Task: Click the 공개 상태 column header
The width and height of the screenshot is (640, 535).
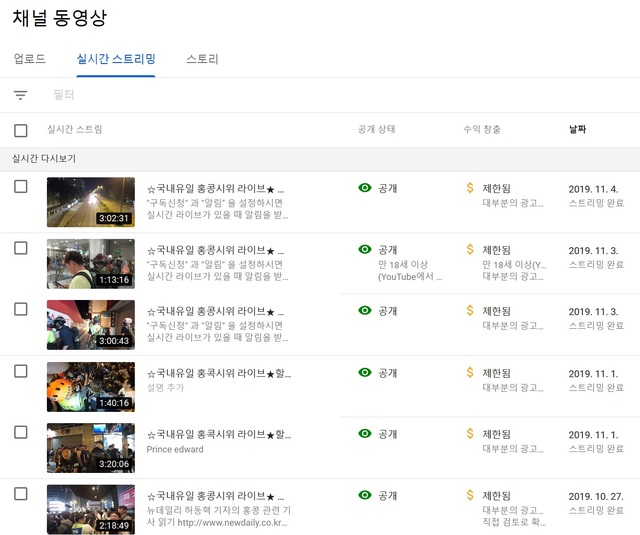Action: coord(376,129)
